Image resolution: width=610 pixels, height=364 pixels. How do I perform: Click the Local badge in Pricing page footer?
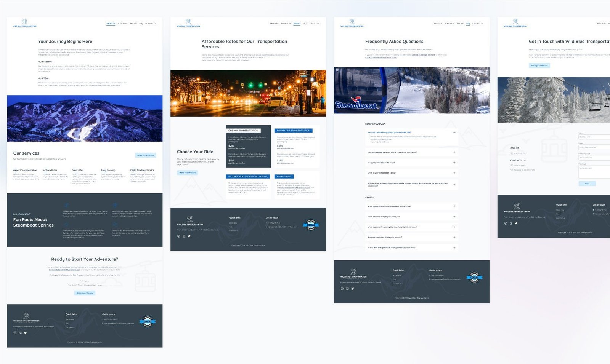pos(311,225)
